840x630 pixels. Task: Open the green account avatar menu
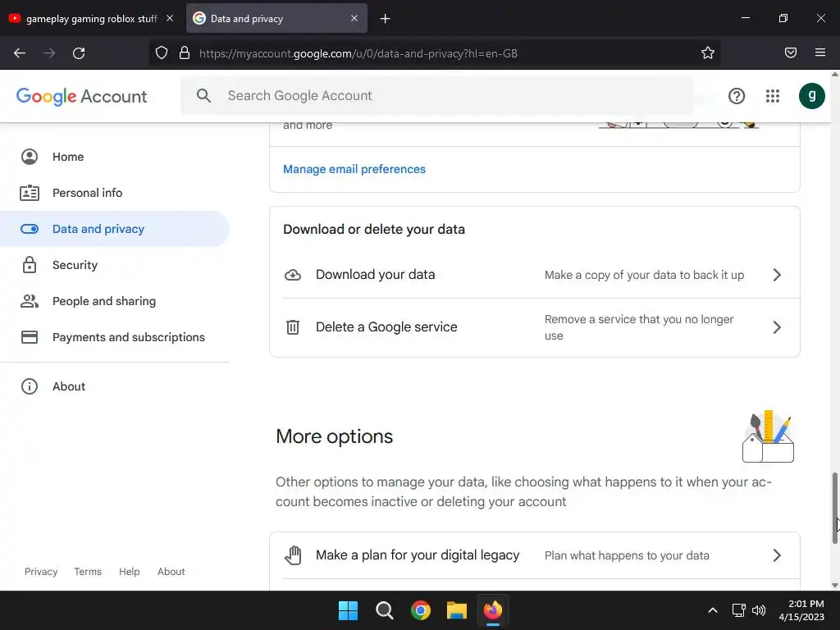click(811, 96)
